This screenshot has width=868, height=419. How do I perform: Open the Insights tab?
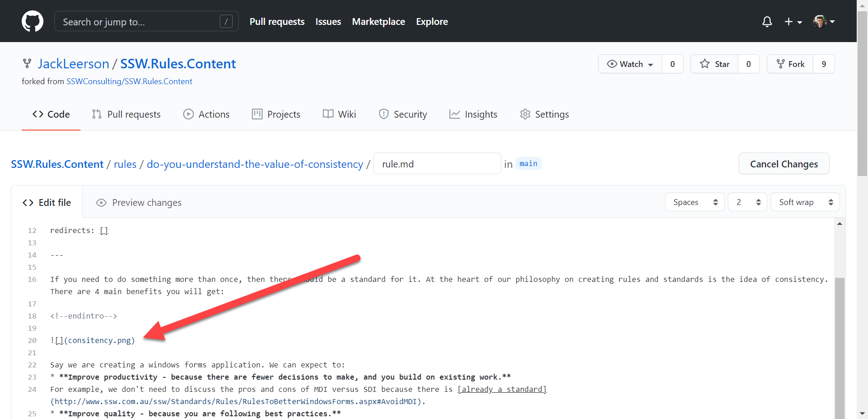pos(473,114)
